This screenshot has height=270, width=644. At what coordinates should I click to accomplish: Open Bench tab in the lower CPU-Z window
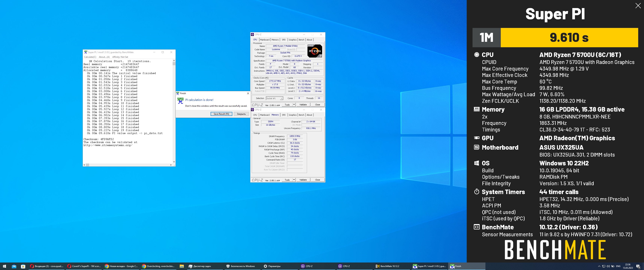click(301, 115)
